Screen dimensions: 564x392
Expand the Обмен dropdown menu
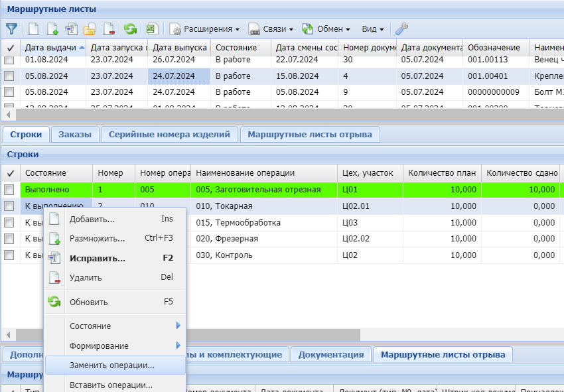(x=326, y=29)
